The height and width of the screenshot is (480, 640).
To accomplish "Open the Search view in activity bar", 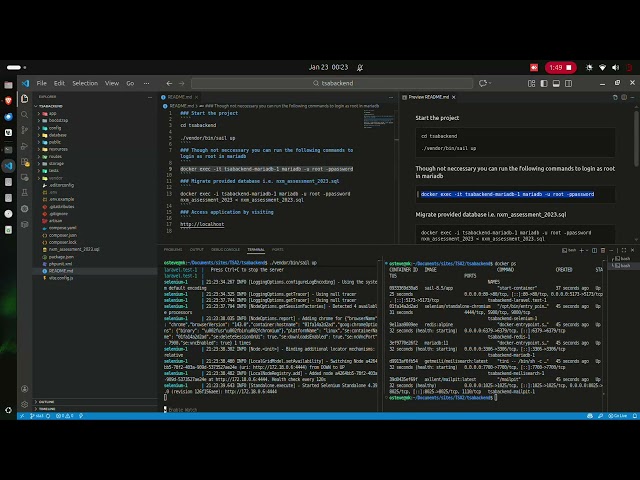I will click(x=24, y=115).
